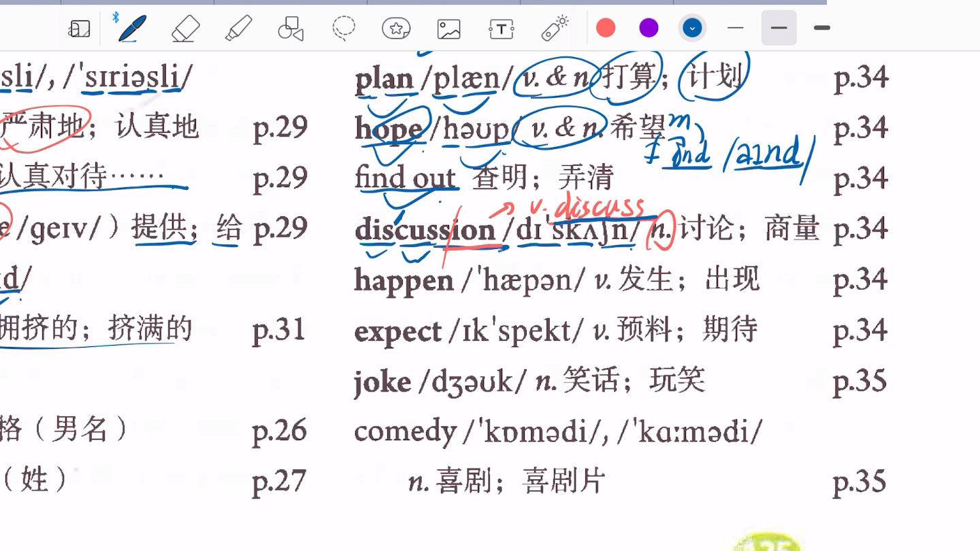
Task: Click the definition "拥挤的；挤满的"
Action: (x=96, y=329)
